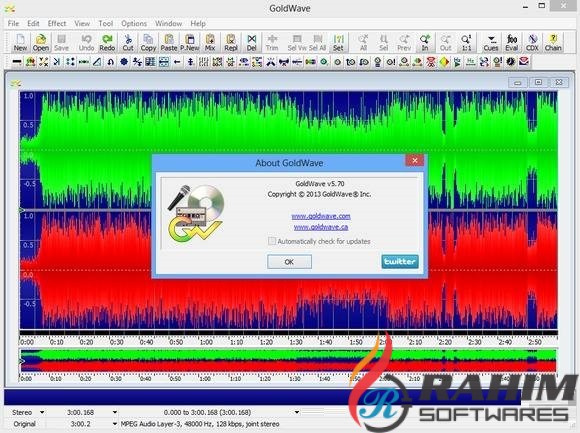Click the Prev zoom icon
580x433 pixels.
(x=404, y=43)
